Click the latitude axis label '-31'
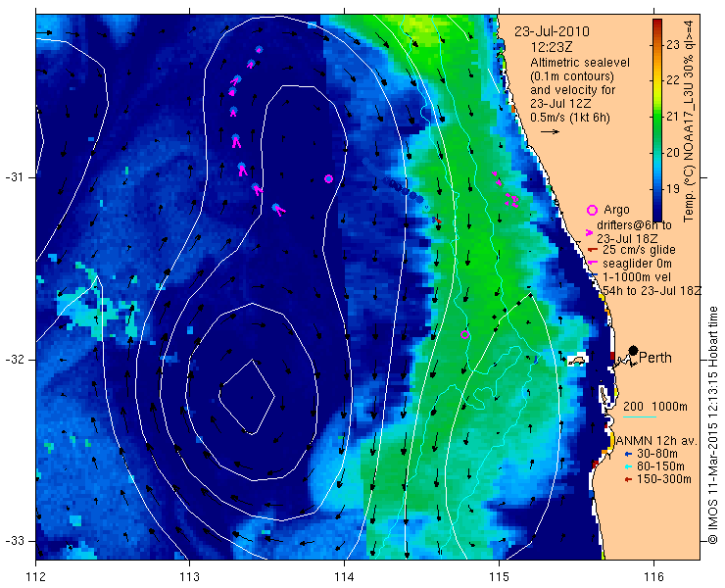Image resolution: width=725 pixels, height=588 pixels. [14, 177]
